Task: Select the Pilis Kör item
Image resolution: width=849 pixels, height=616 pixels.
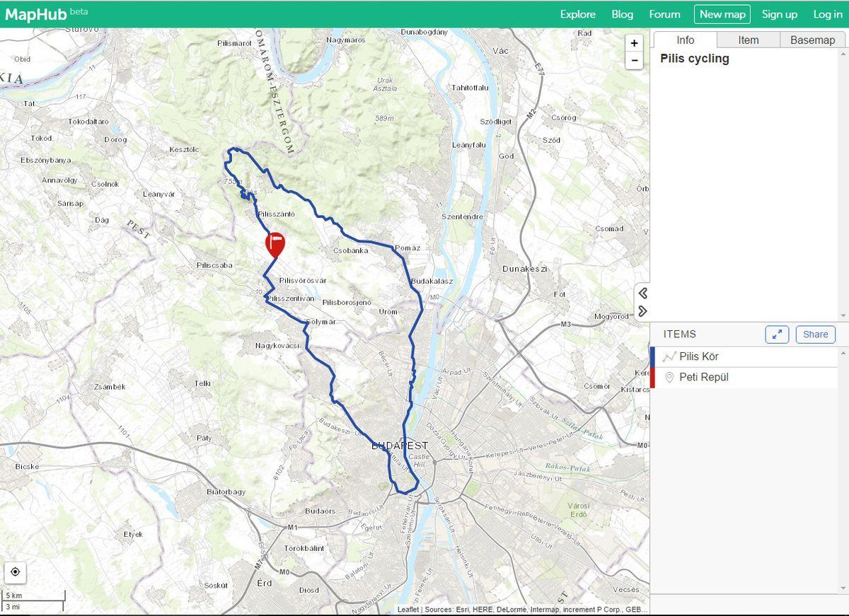Action: pos(744,356)
